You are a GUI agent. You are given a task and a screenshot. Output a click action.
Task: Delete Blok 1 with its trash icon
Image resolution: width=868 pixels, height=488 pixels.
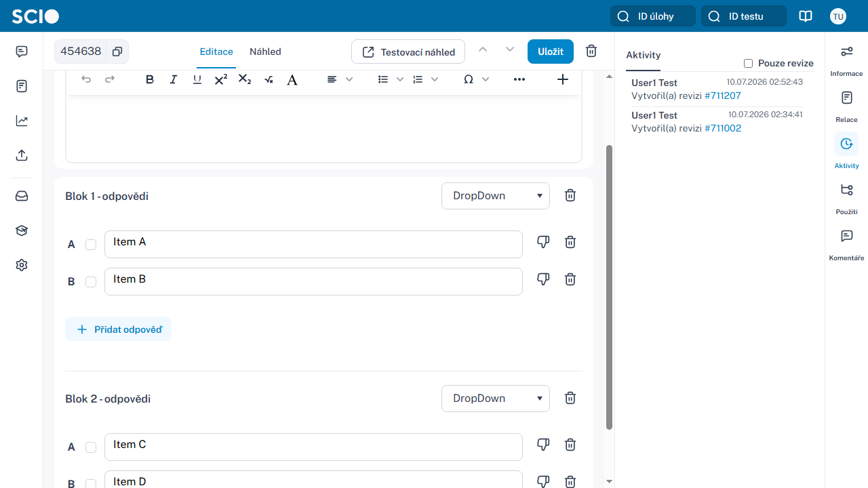click(x=570, y=195)
